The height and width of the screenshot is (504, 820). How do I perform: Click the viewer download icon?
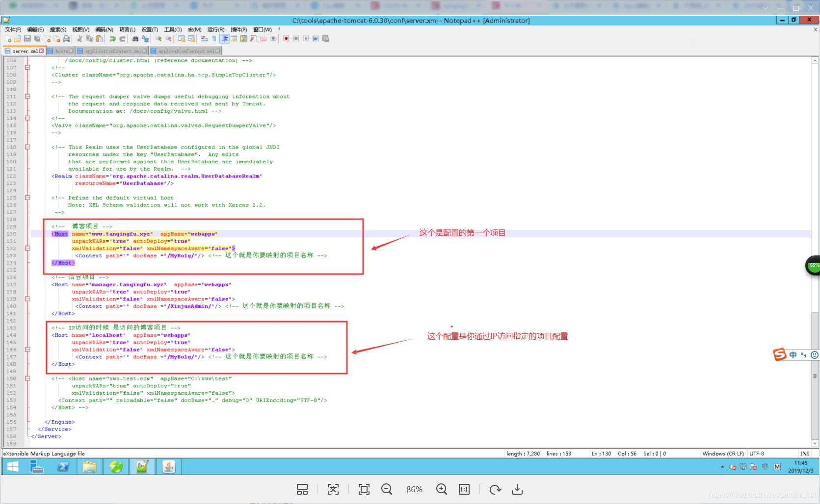pyautogui.click(x=517, y=489)
